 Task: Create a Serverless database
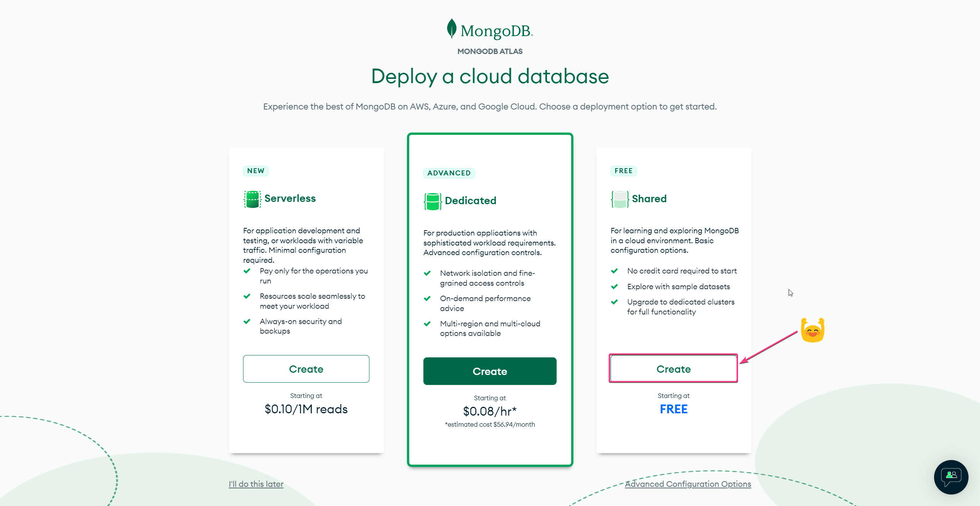coord(306,369)
